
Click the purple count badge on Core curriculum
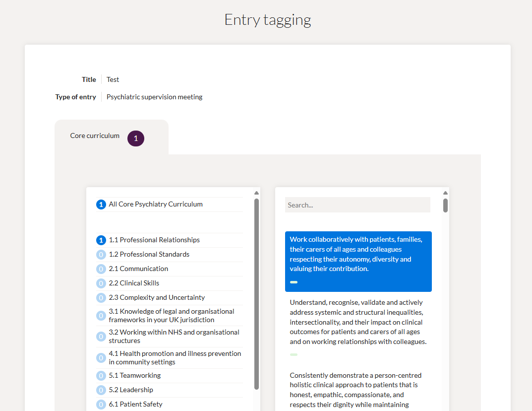pyautogui.click(x=136, y=138)
